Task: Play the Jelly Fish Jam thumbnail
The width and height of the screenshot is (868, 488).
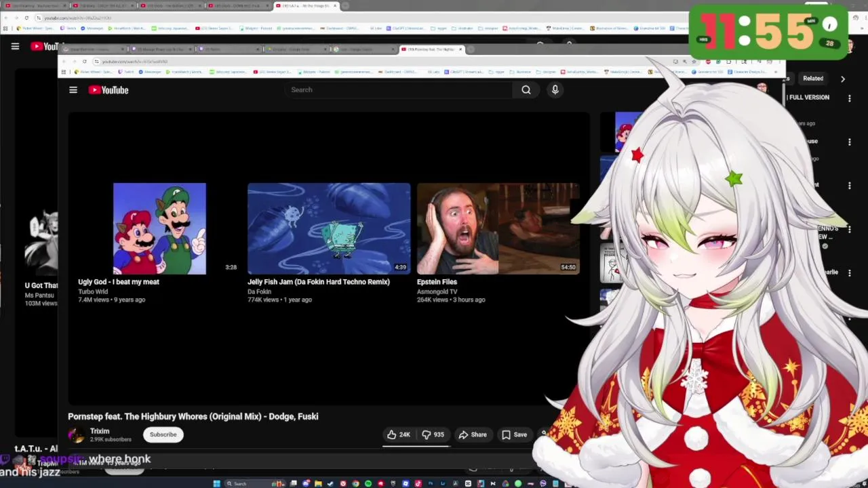Action: pos(329,228)
